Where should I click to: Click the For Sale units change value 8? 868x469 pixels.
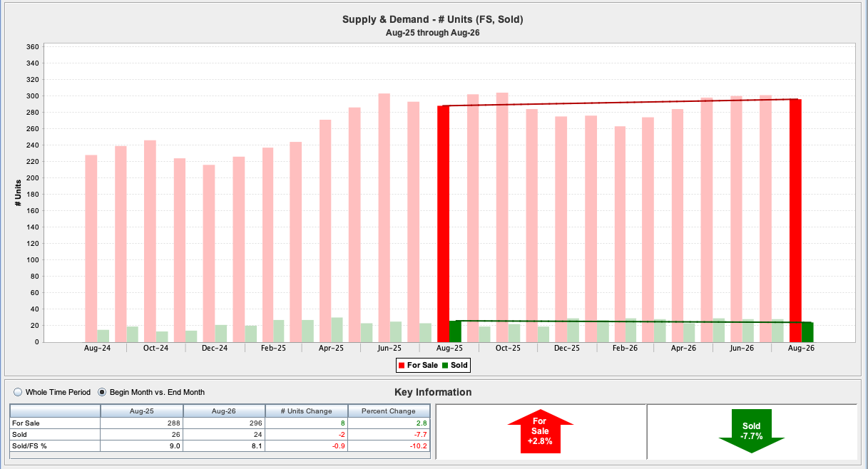coord(307,423)
